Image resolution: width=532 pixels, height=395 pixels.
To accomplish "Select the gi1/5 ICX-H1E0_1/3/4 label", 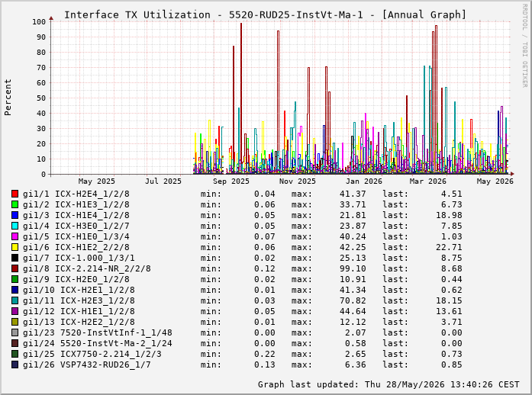I will pos(76,236).
